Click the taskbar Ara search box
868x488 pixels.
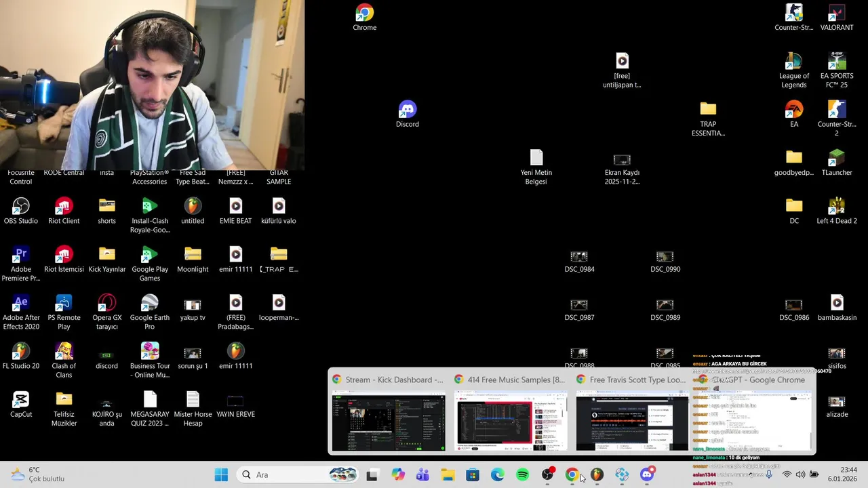[299, 474]
